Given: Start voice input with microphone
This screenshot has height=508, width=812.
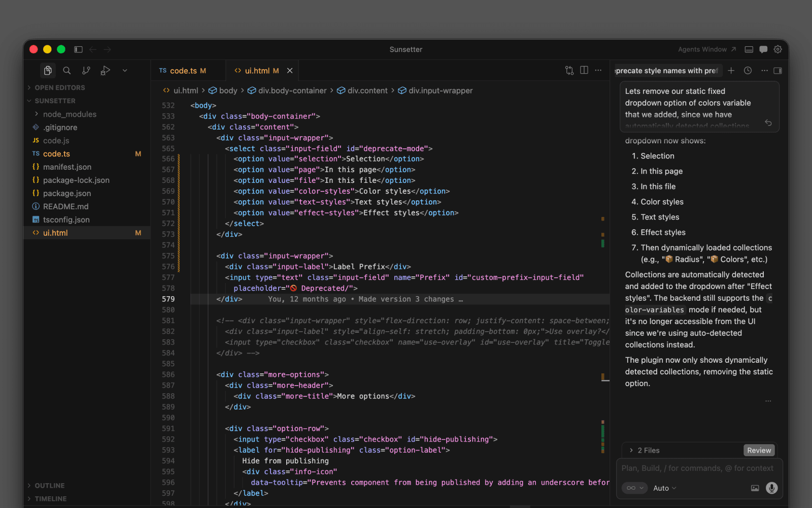Looking at the screenshot, I should click(771, 488).
